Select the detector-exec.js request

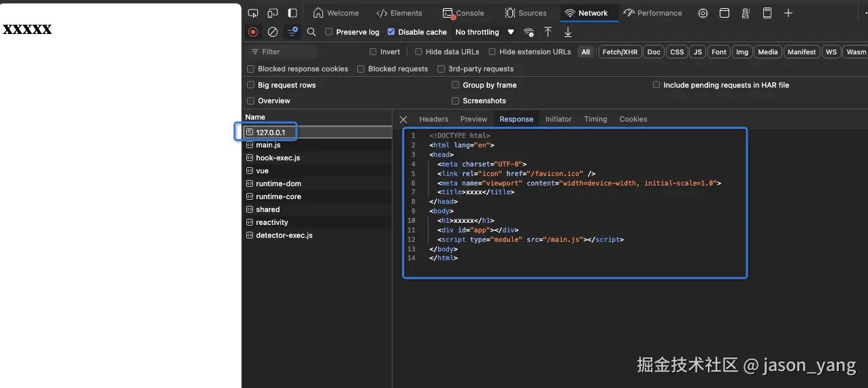pos(318,235)
